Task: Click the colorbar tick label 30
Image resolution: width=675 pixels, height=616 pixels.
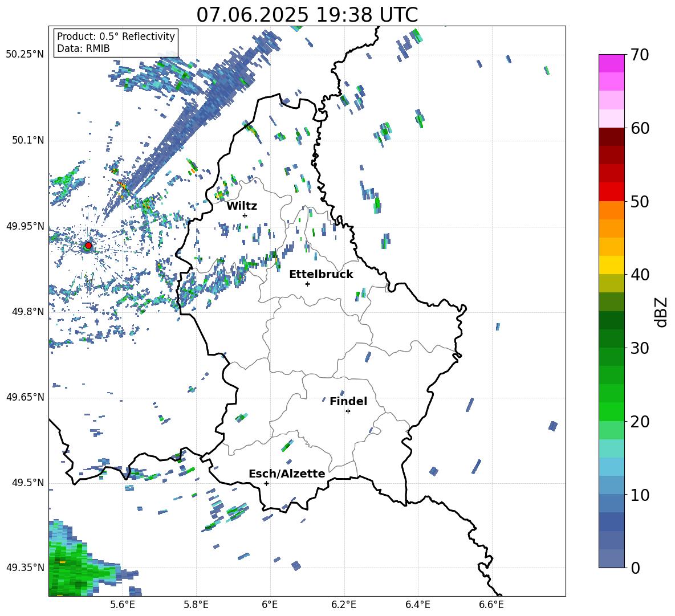Action: point(640,348)
